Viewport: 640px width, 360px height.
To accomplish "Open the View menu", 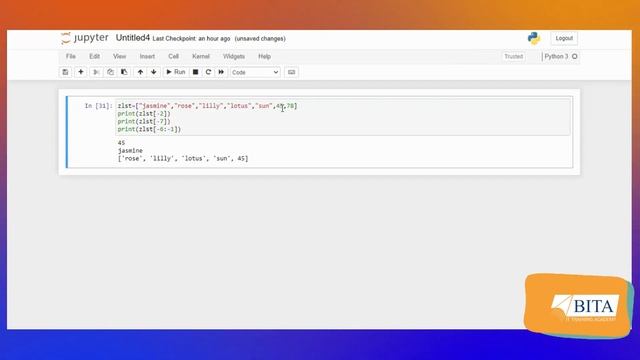I will [x=119, y=56].
